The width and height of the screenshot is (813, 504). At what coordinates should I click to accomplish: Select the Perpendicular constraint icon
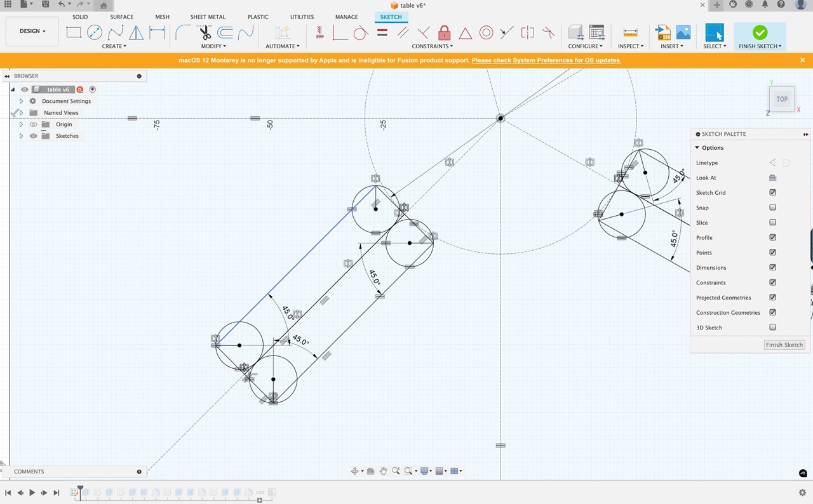[x=424, y=32]
